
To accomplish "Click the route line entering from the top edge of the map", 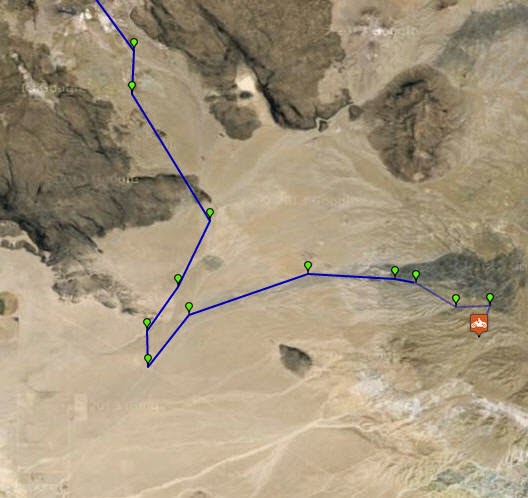I will pos(115,25).
